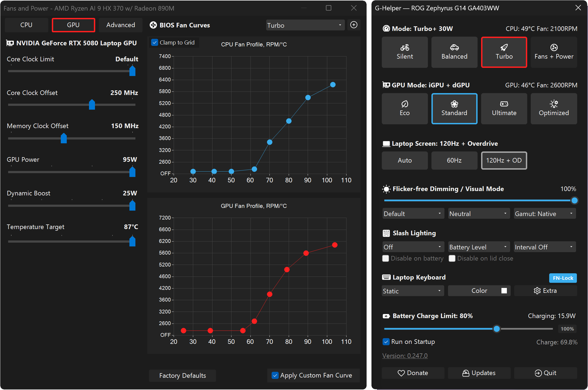Image resolution: width=588 pixels, height=390 pixels.
Task: Select Standard GPU mode
Action: point(454,109)
